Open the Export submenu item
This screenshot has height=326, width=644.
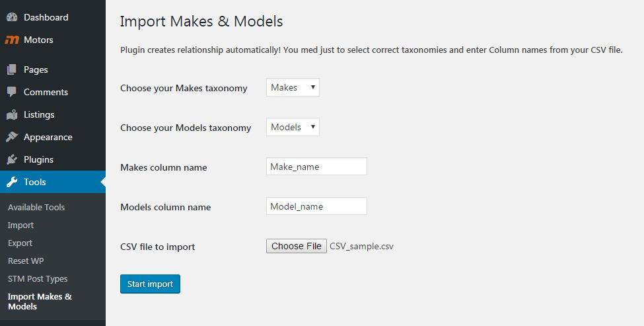(20, 243)
